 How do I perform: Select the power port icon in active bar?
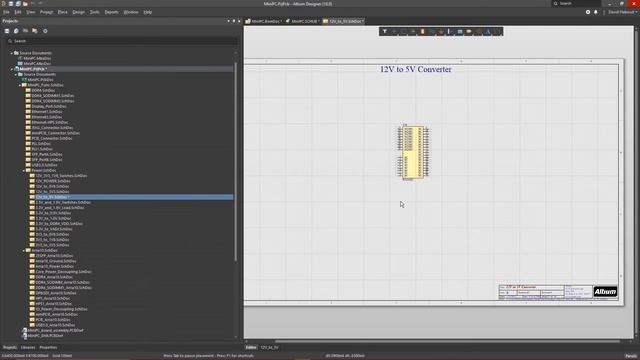click(x=441, y=31)
